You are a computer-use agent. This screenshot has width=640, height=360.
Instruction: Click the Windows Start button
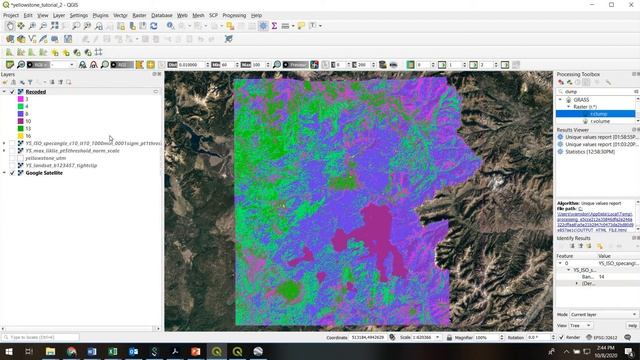click(x=9, y=351)
